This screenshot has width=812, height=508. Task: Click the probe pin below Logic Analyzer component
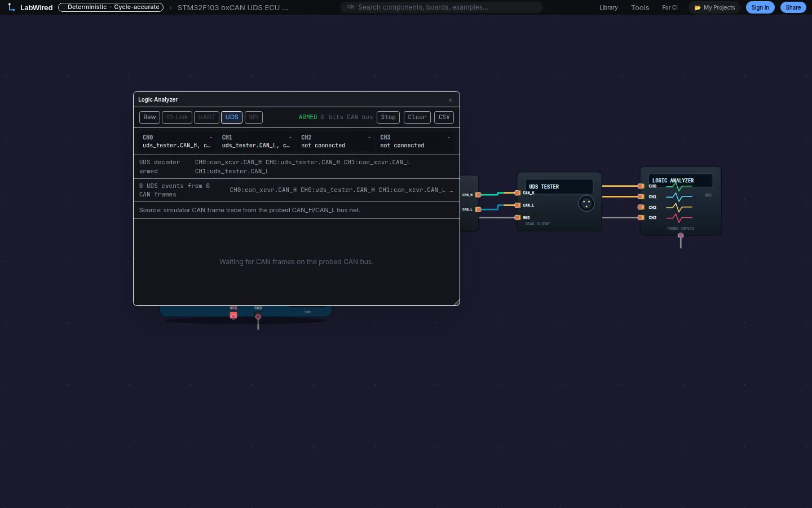click(x=681, y=236)
